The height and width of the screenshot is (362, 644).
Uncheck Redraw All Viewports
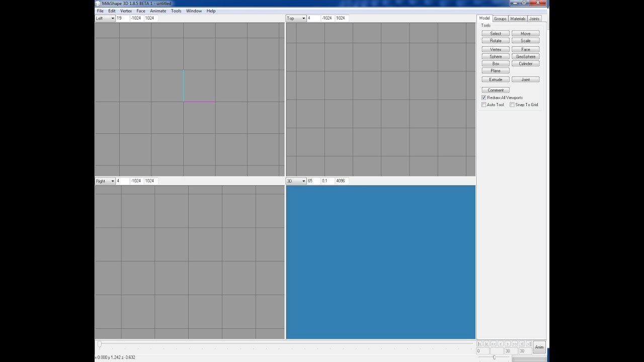[x=484, y=98]
